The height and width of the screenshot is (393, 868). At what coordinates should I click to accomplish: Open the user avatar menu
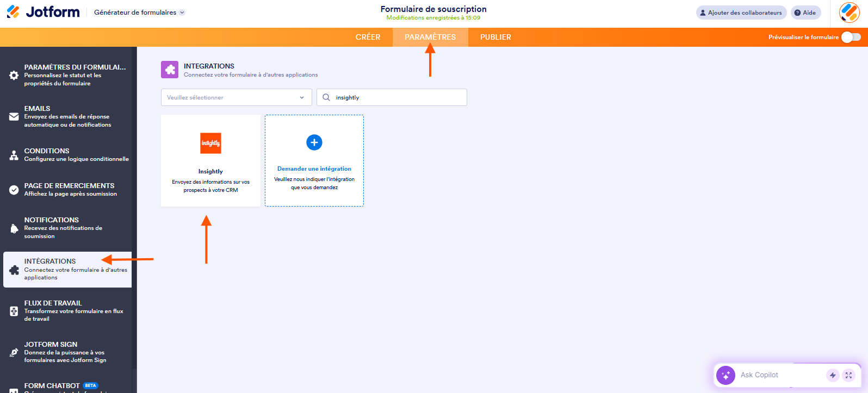tap(849, 13)
